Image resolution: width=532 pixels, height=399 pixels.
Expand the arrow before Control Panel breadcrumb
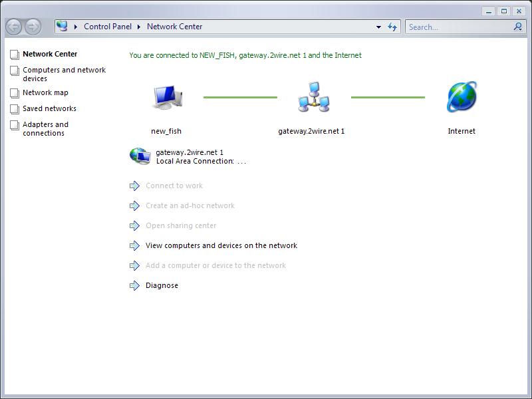[76, 27]
